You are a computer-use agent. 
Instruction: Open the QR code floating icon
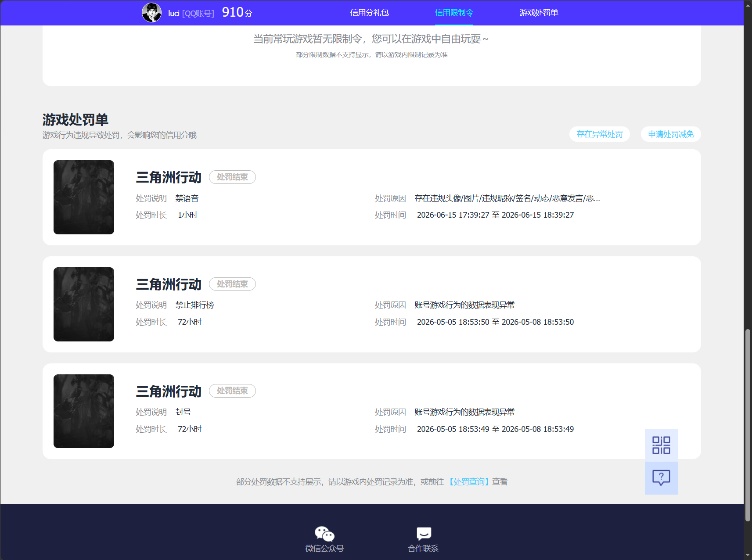click(661, 445)
